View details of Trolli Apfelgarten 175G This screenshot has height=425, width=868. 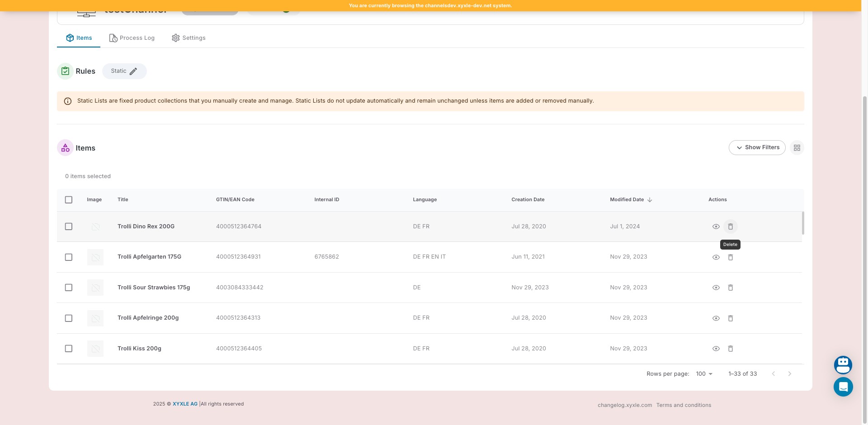click(x=716, y=257)
